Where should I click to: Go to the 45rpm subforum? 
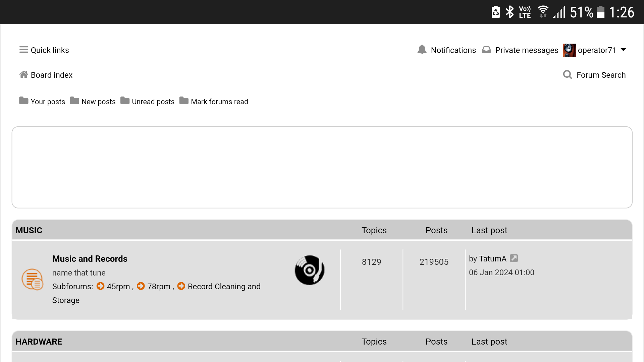click(118, 287)
